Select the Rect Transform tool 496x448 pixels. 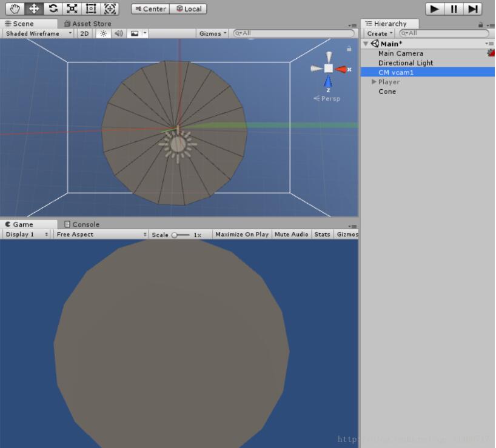[x=91, y=9]
